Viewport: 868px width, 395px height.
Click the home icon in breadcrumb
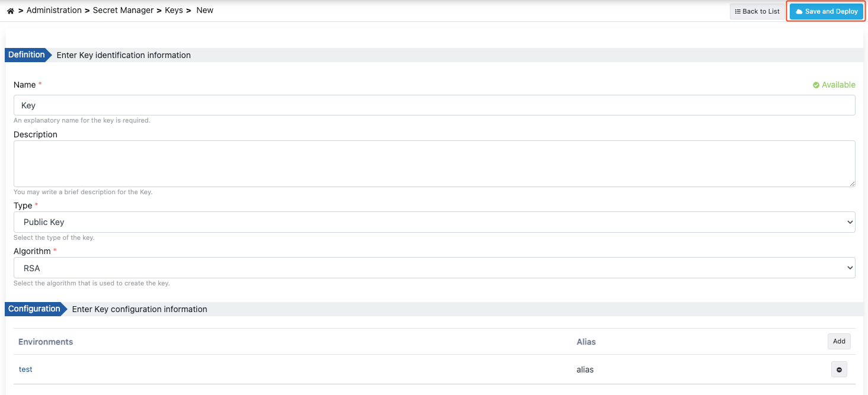coord(10,11)
